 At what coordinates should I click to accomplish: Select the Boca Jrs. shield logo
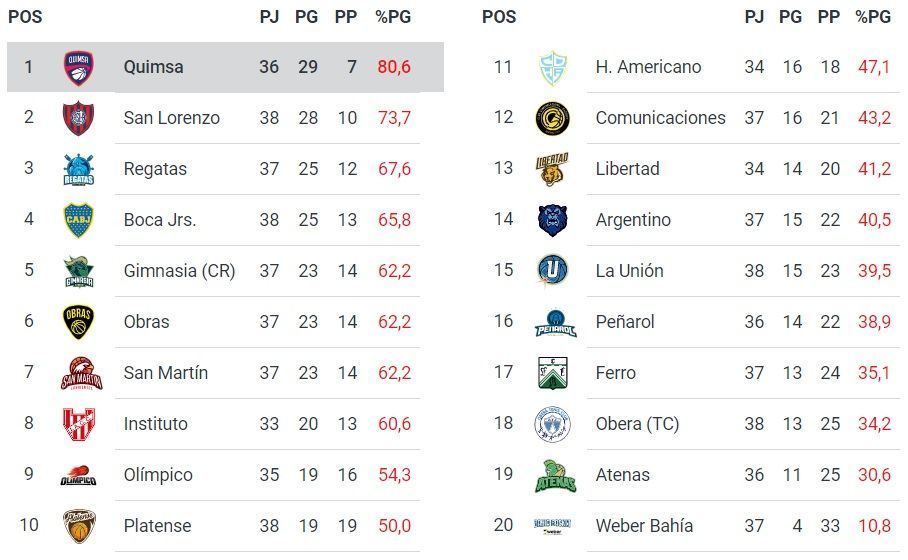click(x=78, y=220)
